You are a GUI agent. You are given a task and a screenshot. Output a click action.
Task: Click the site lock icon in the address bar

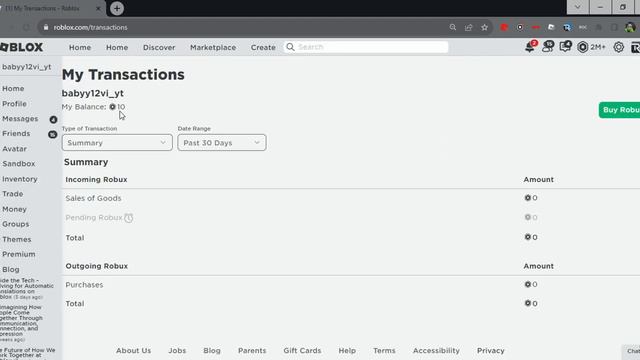46,27
